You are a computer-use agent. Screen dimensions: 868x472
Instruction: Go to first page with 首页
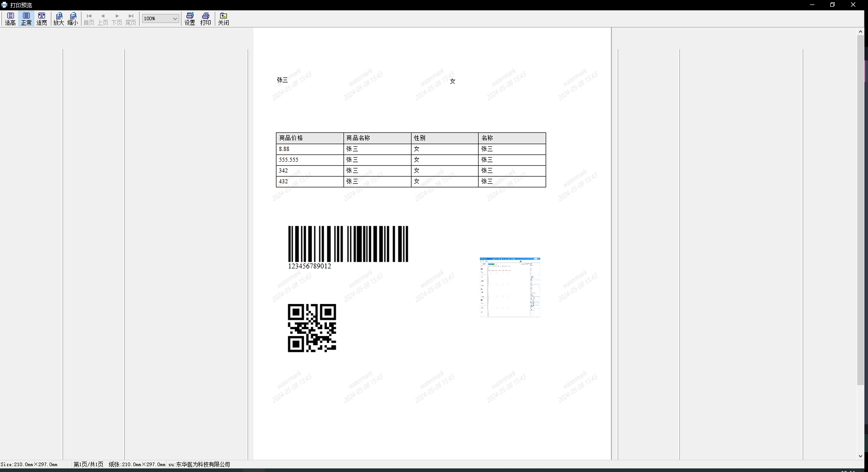(89, 19)
